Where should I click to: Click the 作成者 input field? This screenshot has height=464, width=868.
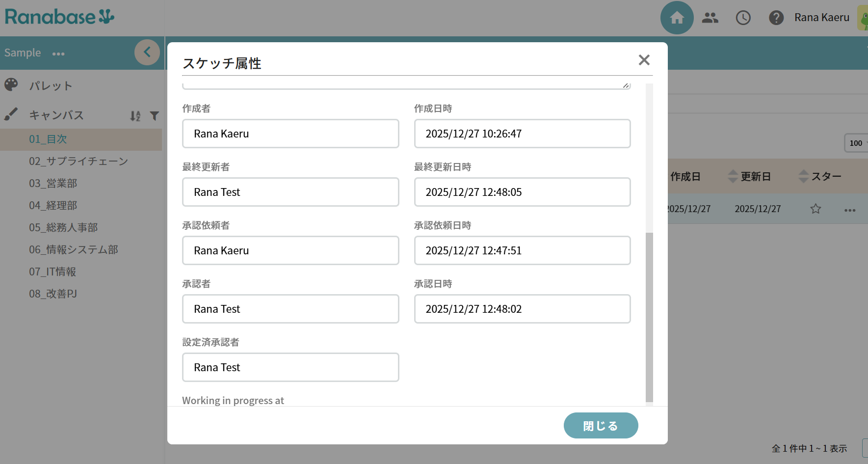click(290, 134)
